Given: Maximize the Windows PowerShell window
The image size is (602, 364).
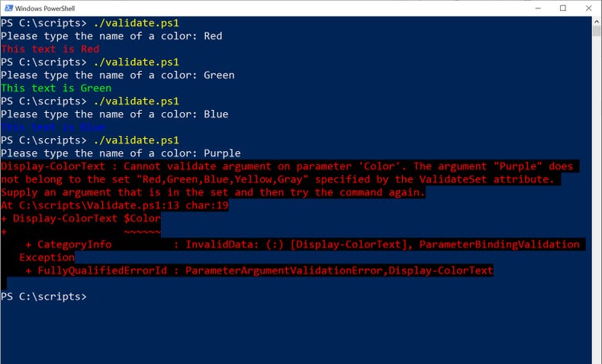Looking at the screenshot, I should point(563,8).
